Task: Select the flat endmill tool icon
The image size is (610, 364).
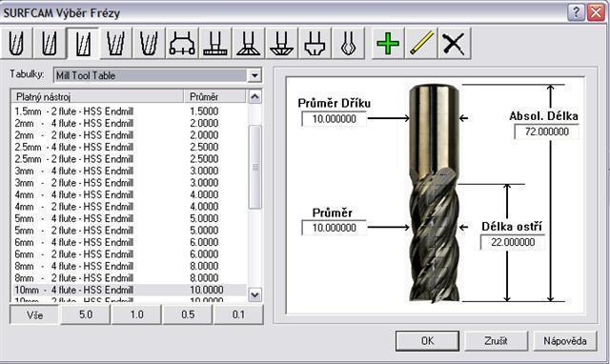Action: [83, 43]
